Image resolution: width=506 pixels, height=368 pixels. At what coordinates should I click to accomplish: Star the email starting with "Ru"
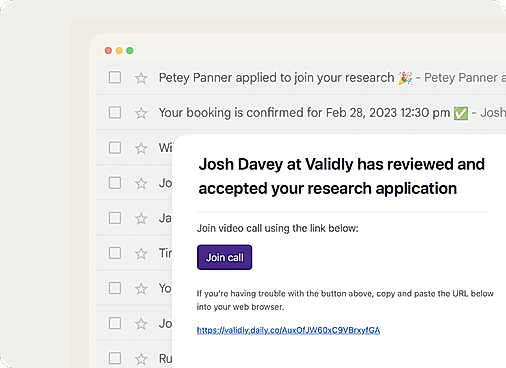pos(141,359)
